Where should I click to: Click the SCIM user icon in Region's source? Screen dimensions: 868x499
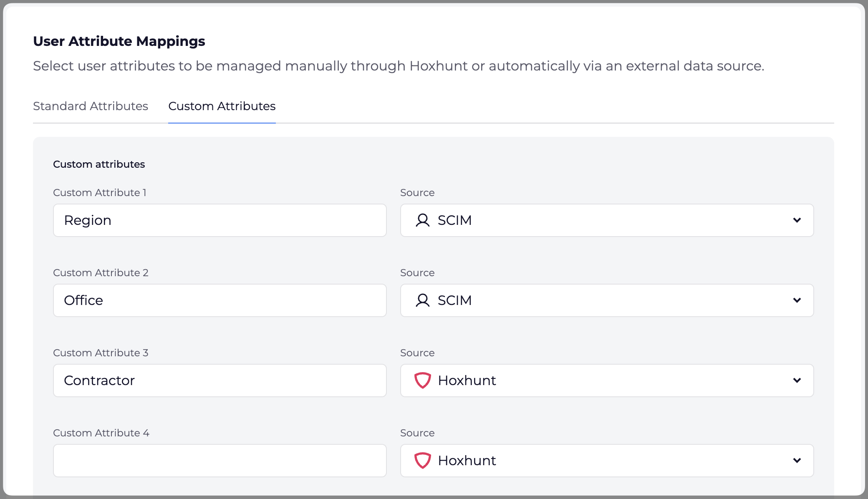[423, 220]
